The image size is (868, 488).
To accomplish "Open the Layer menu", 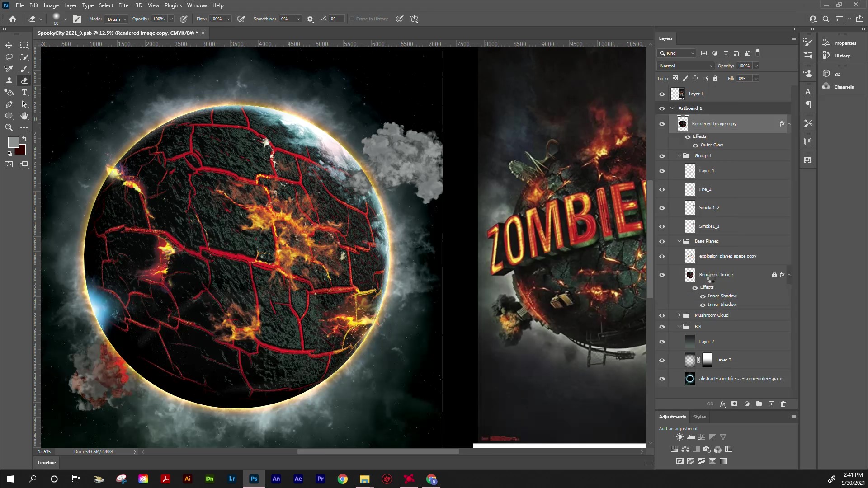I will point(70,5).
